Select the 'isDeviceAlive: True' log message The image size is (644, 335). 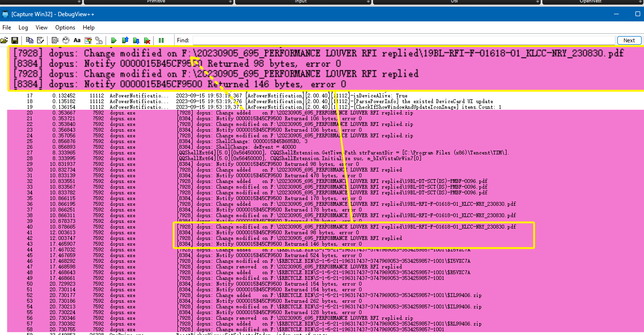(292, 96)
